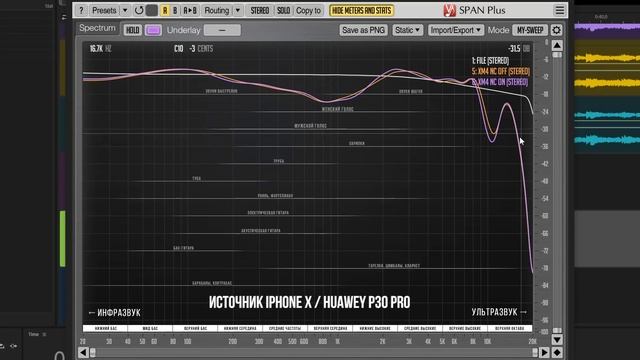Screen dimensions: 640x360
Task: Click the C10 note readout
Action: (x=178, y=49)
